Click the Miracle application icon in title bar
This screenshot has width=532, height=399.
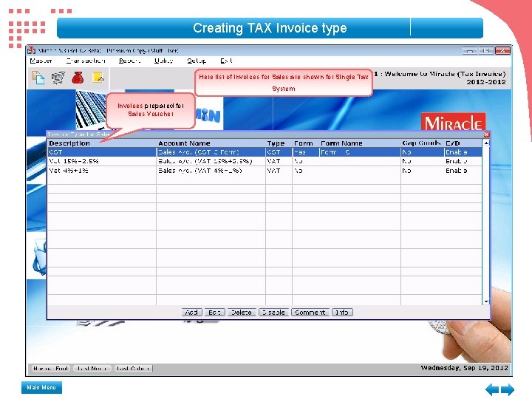point(32,50)
